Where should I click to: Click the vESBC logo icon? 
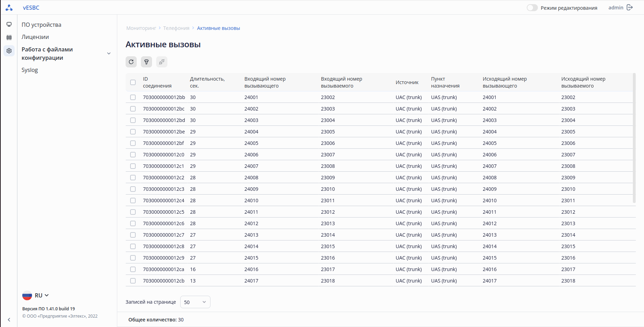tap(9, 8)
